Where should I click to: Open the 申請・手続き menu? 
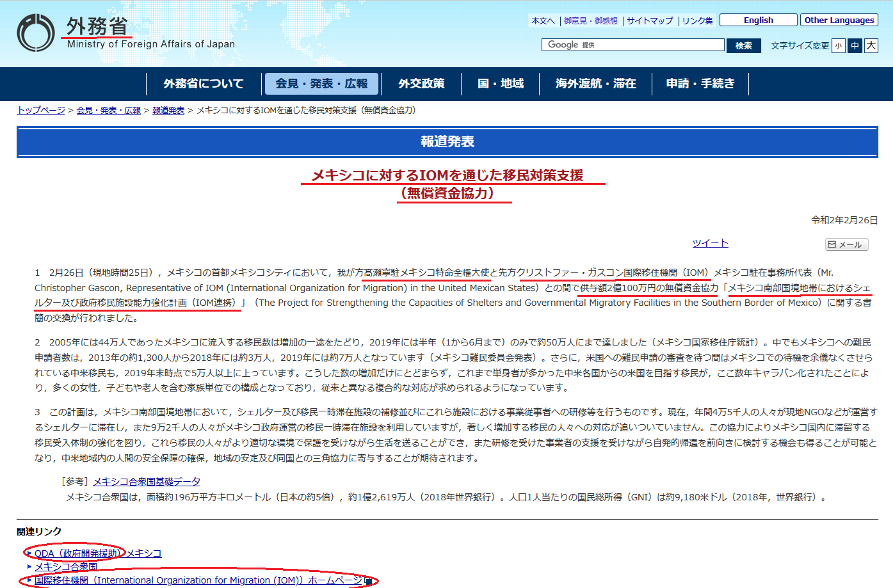click(x=700, y=84)
